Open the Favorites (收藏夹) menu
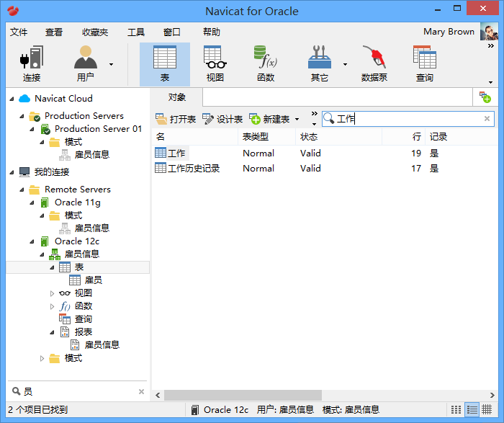 (x=95, y=32)
